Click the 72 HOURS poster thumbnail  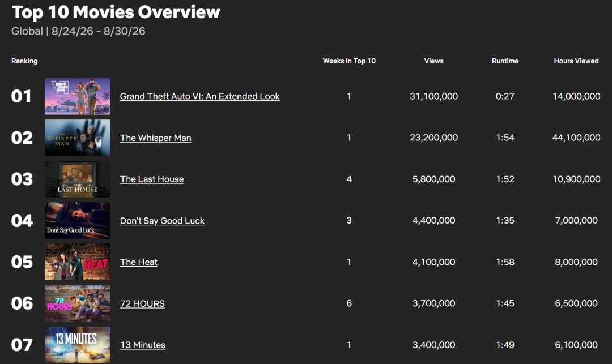coord(78,303)
